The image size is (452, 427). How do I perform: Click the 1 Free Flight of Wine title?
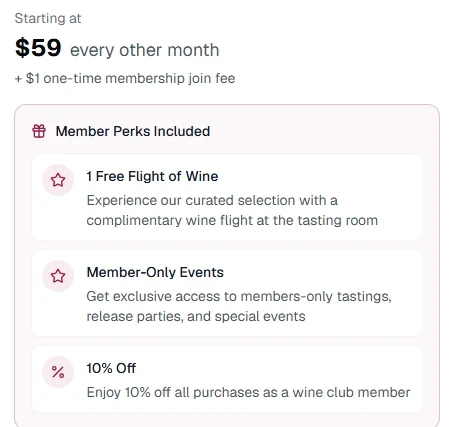pyautogui.click(x=152, y=176)
